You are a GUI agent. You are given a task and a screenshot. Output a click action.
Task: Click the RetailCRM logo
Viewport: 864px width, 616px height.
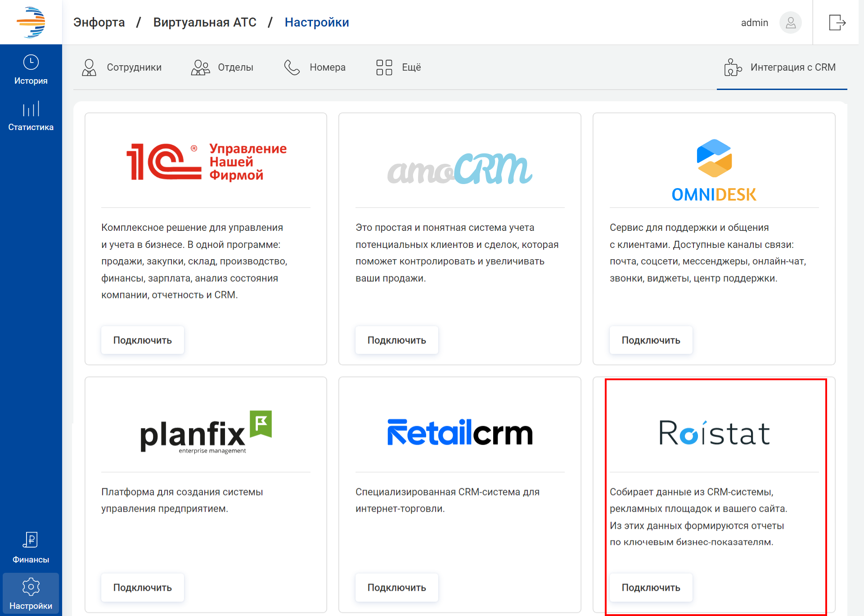click(460, 432)
